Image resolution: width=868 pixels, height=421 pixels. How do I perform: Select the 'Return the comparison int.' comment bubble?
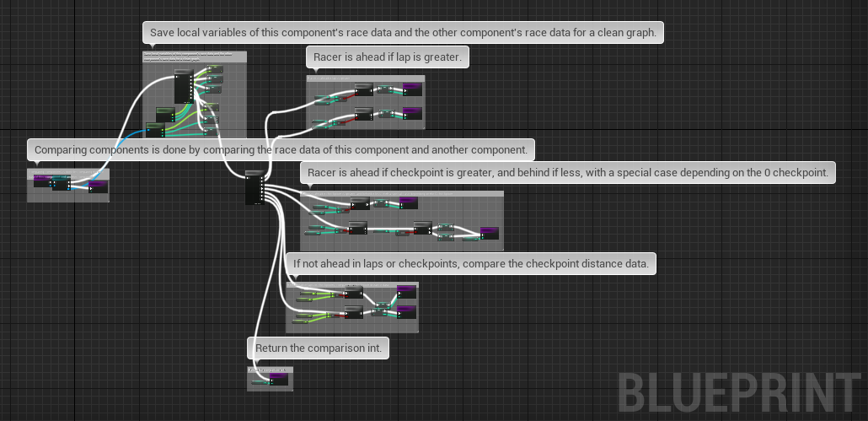[318, 348]
